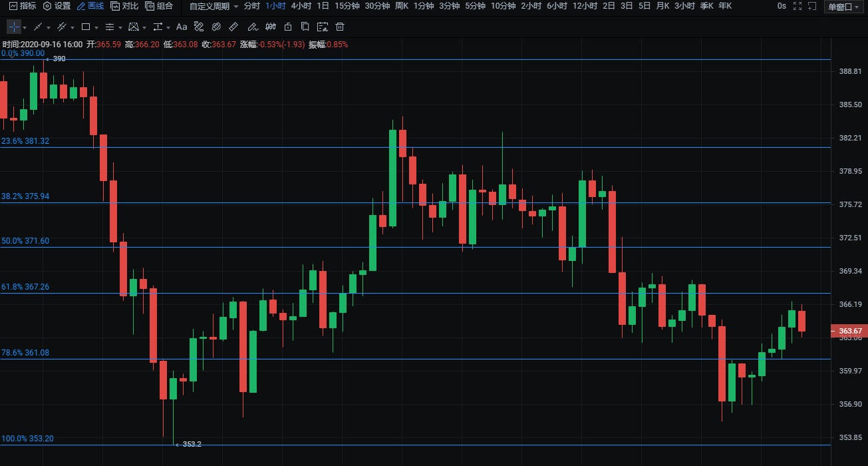Delete drawings with the trash icon

point(340,27)
